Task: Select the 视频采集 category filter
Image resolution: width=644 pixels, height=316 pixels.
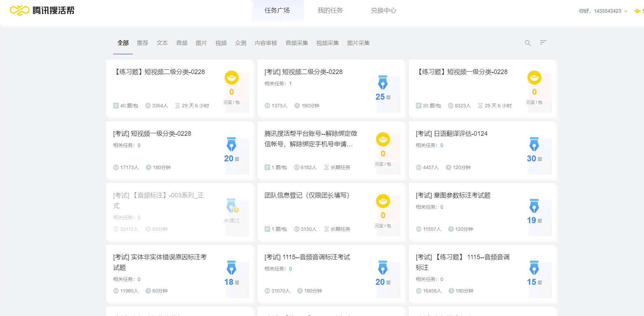Action: [x=328, y=43]
